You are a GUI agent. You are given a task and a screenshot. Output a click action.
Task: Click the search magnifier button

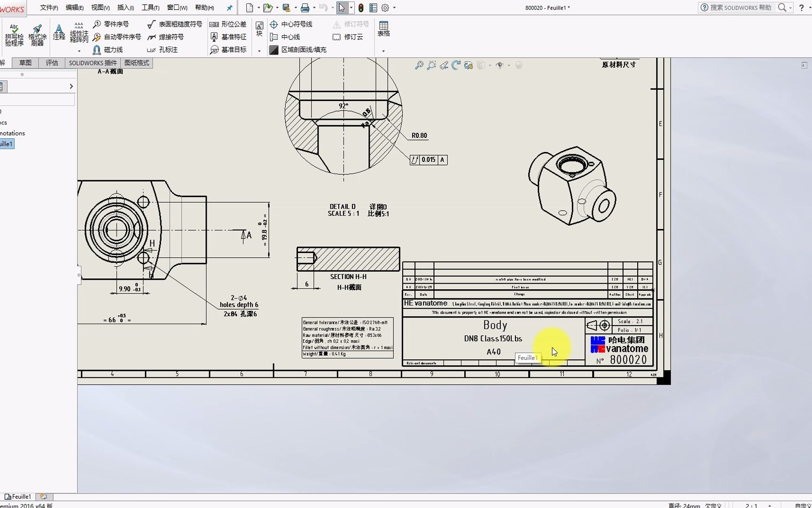(x=782, y=8)
